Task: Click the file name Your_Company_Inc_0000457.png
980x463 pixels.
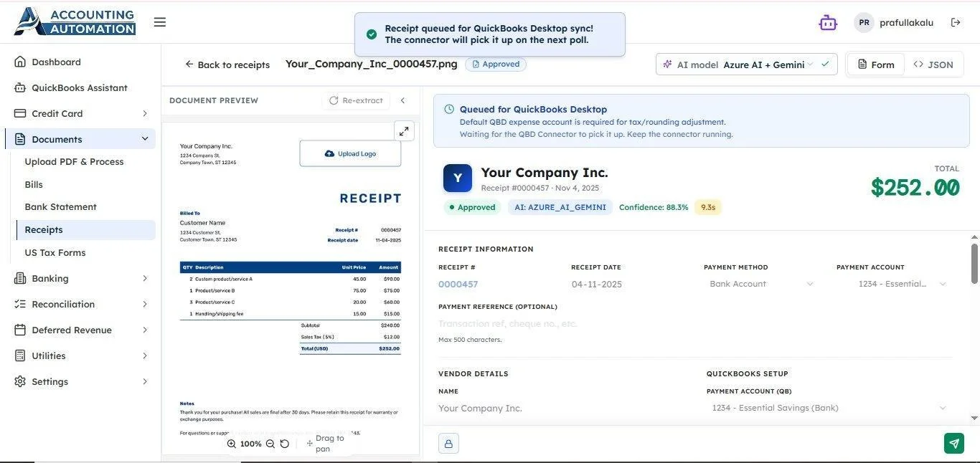Action: [x=372, y=64]
